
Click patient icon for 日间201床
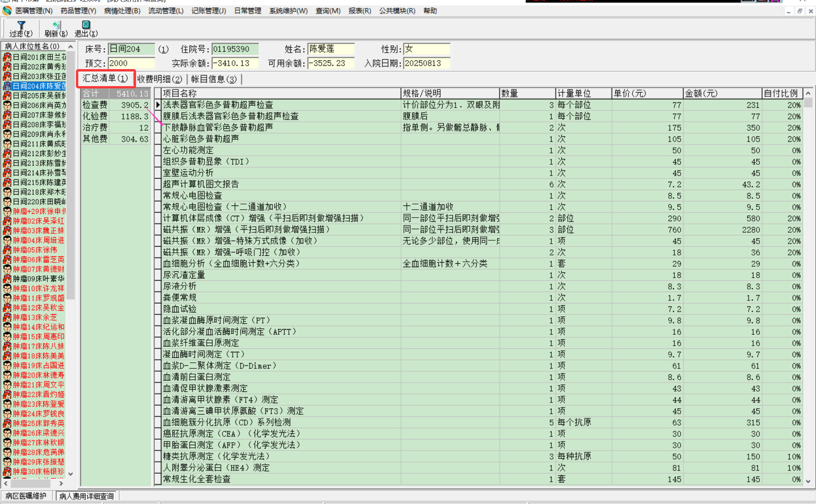tap(7, 57)
